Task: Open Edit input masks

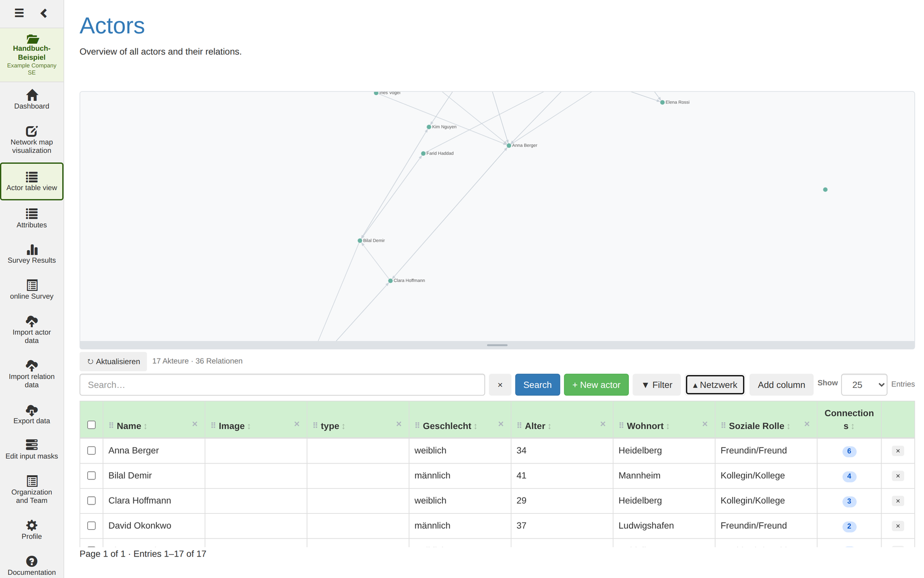Action: click(x=32, y=450)
